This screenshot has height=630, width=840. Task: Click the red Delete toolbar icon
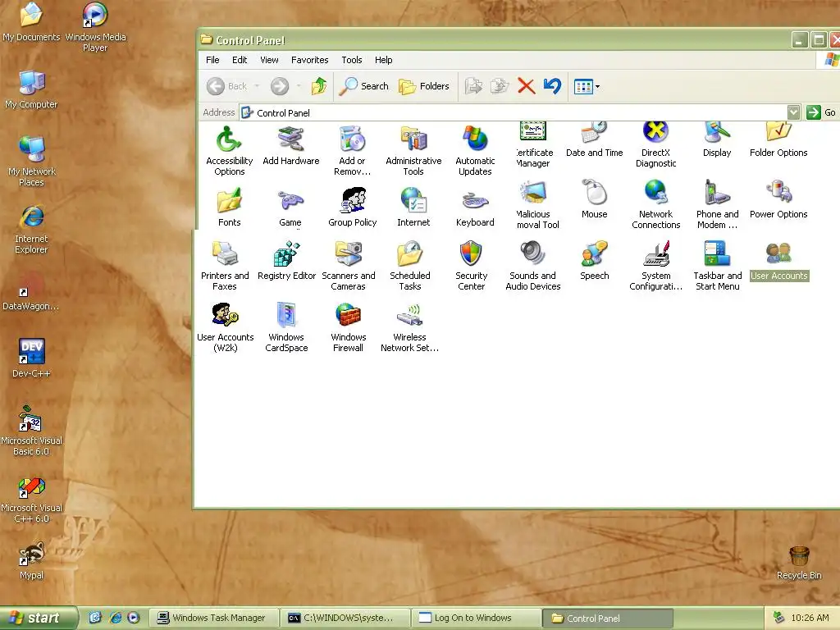526,85
